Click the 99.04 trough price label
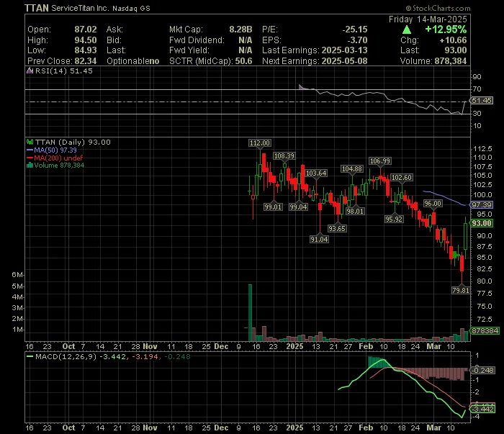Viewport: 504px width, 434px height. (298, 207)
